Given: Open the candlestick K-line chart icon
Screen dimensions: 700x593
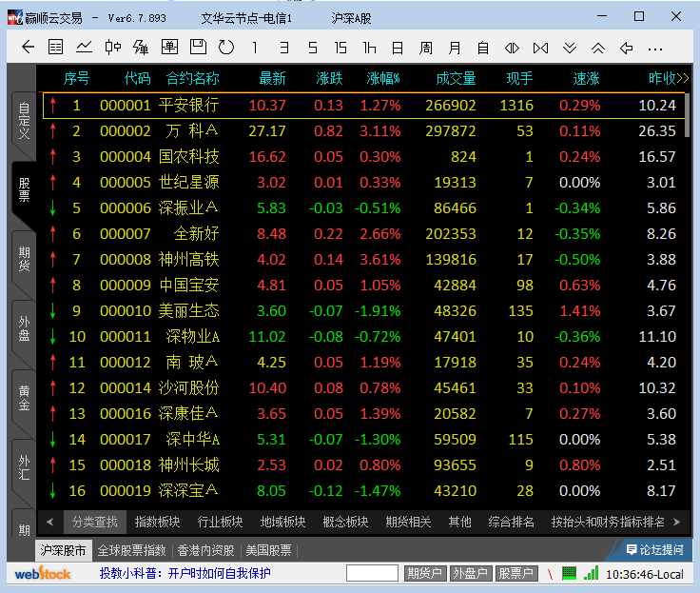Looking at the screenshot, I should click(x=113, y=47).
